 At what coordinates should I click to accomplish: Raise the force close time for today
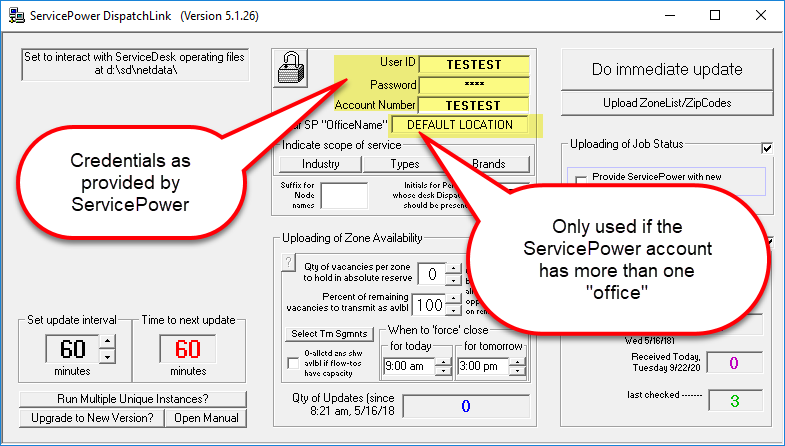[444, 361]
